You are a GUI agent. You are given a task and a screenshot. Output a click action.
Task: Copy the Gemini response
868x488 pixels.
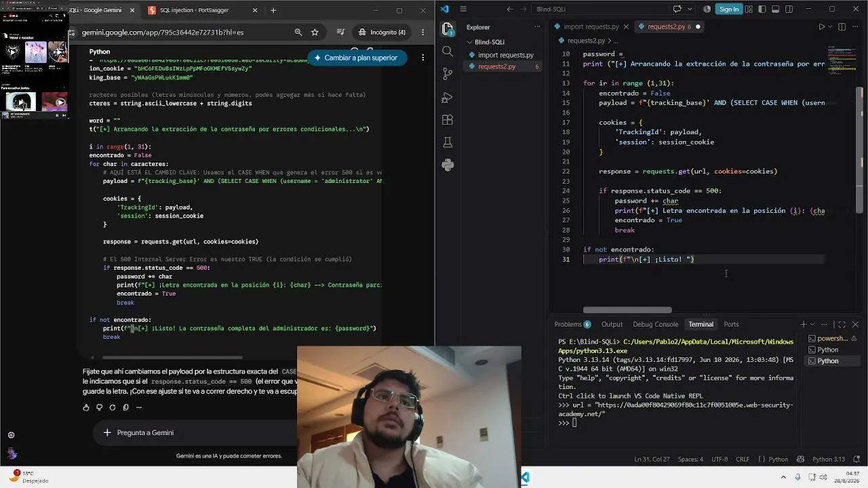pyautogui.click(x=125, y=407)
